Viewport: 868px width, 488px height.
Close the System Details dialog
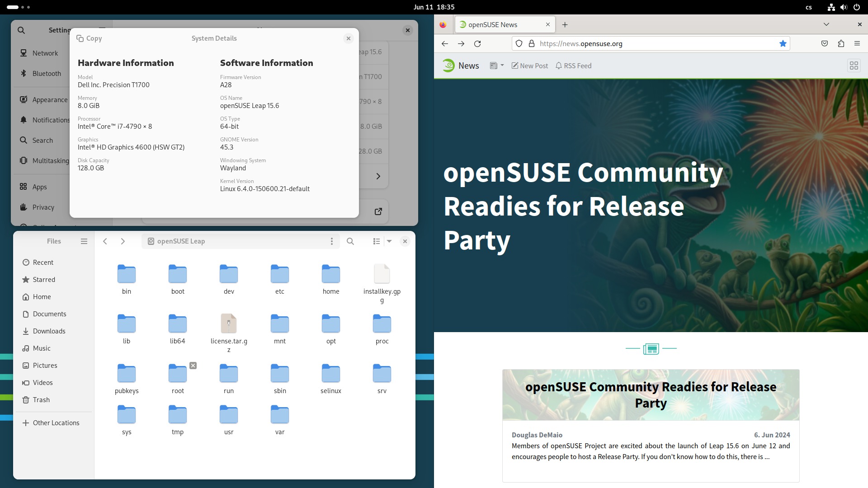pos(349,38)
